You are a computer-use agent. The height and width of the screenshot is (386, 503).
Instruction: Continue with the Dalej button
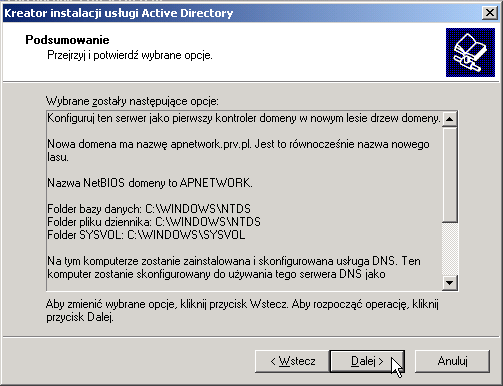point(367,361)
